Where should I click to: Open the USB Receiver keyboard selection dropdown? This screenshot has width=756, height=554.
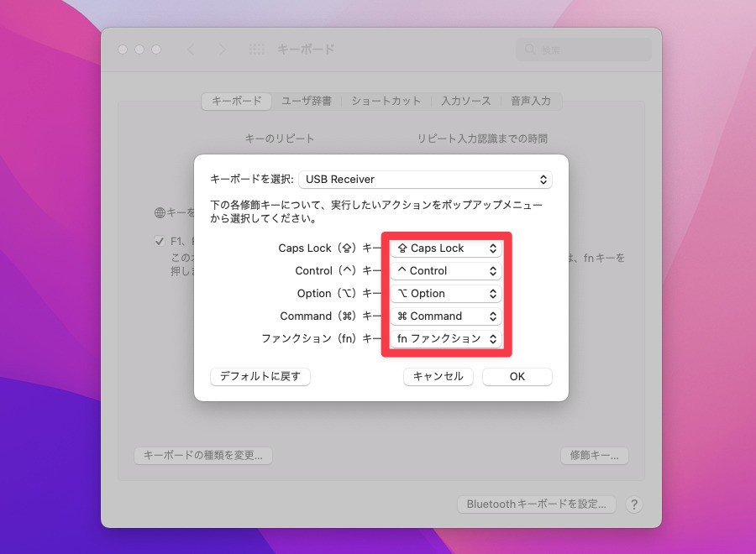pos(426,179)
